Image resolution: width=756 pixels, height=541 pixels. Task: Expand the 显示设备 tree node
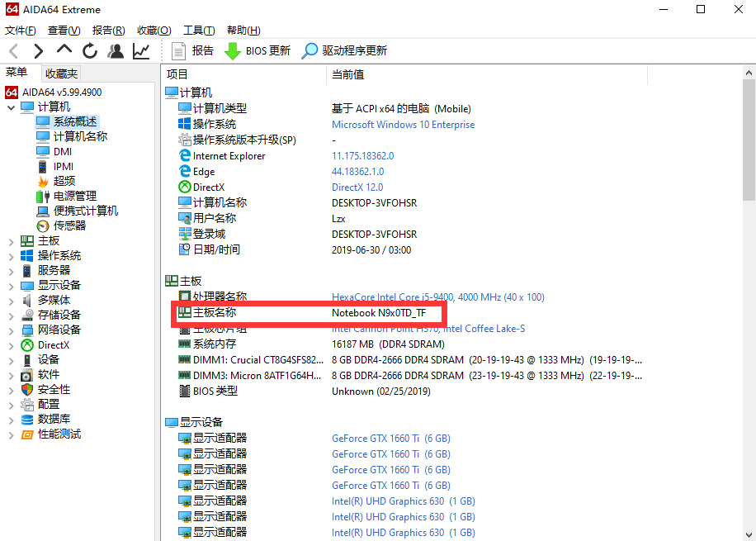click(x=11, y=286)
